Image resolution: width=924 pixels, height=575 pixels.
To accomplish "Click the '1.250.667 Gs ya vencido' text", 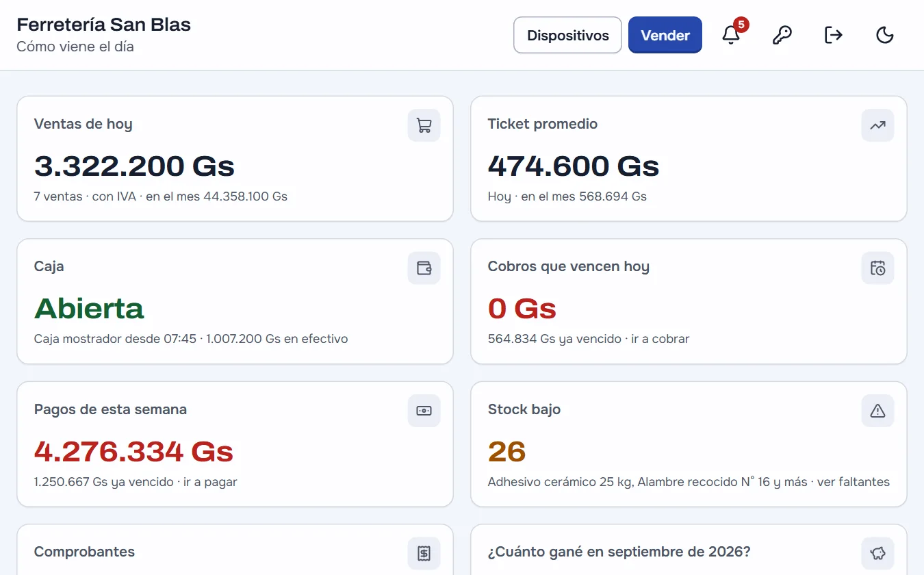I will tap(104, 482).
